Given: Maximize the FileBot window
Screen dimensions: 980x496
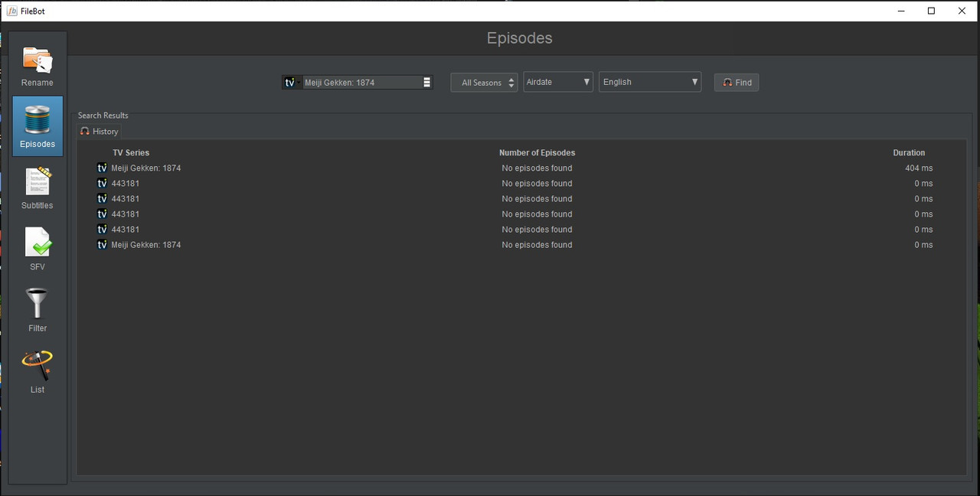Looking at the screenshot, I should [x=931, y=11].
